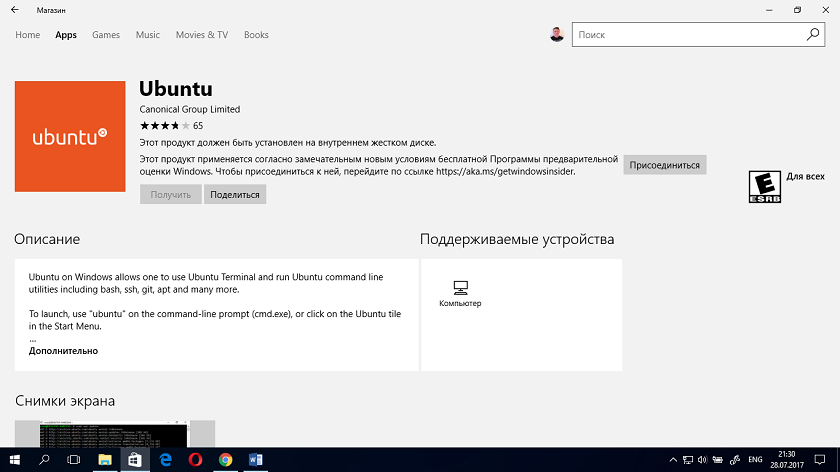The width and height of the screenshot is (840, 472).
Task: Show hidden system tray icons
Action: point(673,460)
